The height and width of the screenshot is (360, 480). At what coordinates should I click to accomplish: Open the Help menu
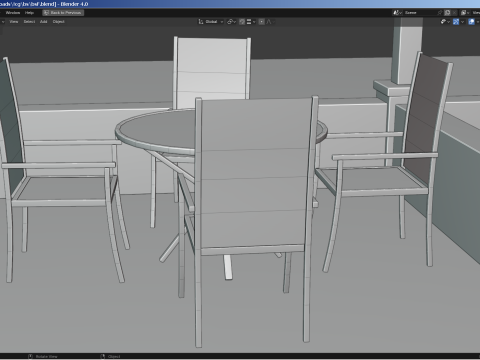click(x=29, y=13)
